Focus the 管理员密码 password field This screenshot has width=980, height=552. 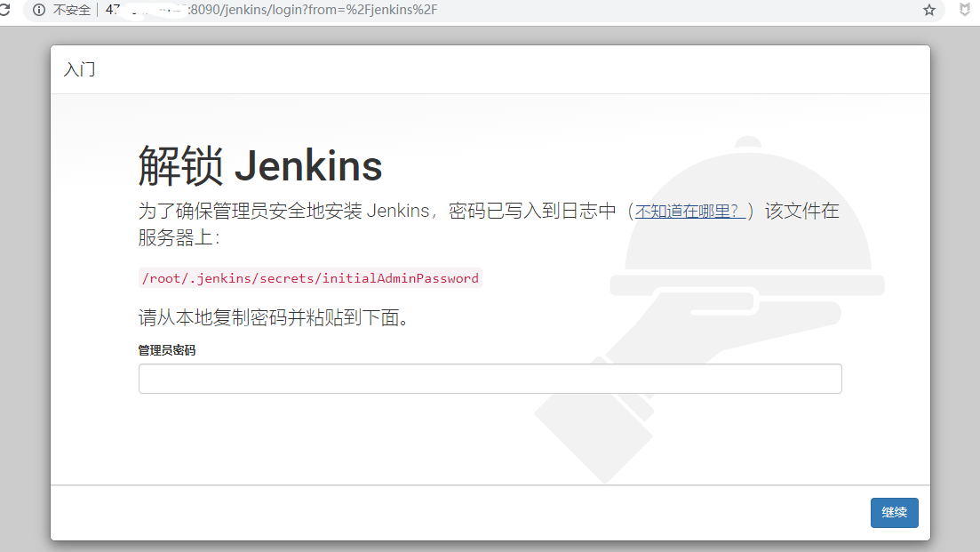coord(490,379)
